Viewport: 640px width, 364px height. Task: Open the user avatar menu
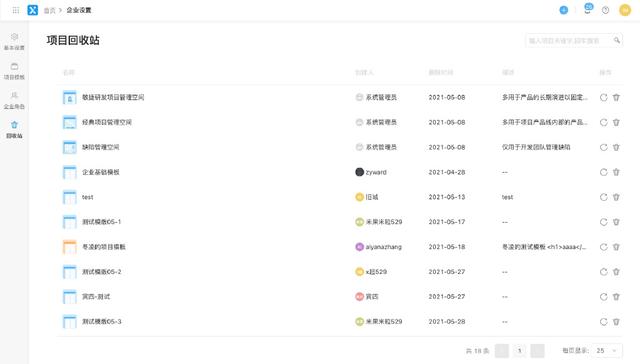click(625, 10)
